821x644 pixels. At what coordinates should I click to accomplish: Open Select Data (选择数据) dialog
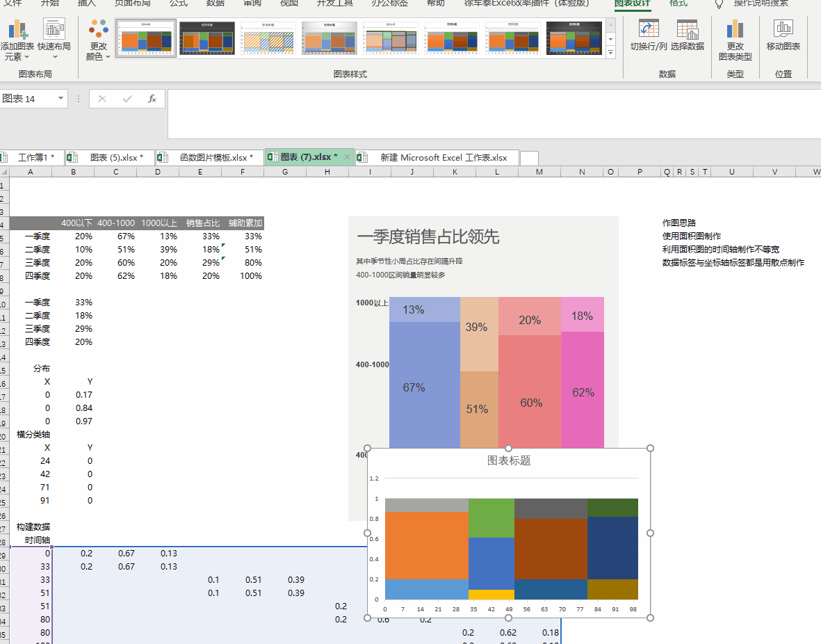(x=687, y=35)
